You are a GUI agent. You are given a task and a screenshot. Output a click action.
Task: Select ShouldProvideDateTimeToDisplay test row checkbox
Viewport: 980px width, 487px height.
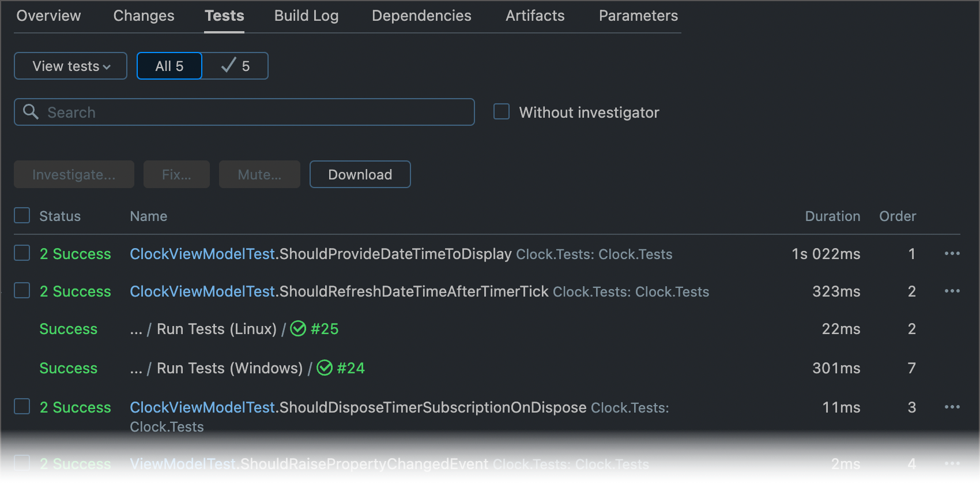[22, 253]
